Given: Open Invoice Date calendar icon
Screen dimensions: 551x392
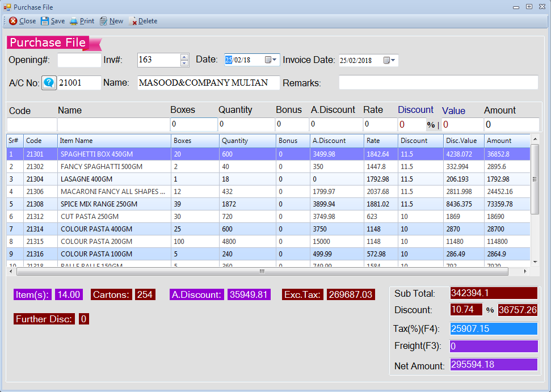Looking at the screenshot, I should click(x=386, y=60).
